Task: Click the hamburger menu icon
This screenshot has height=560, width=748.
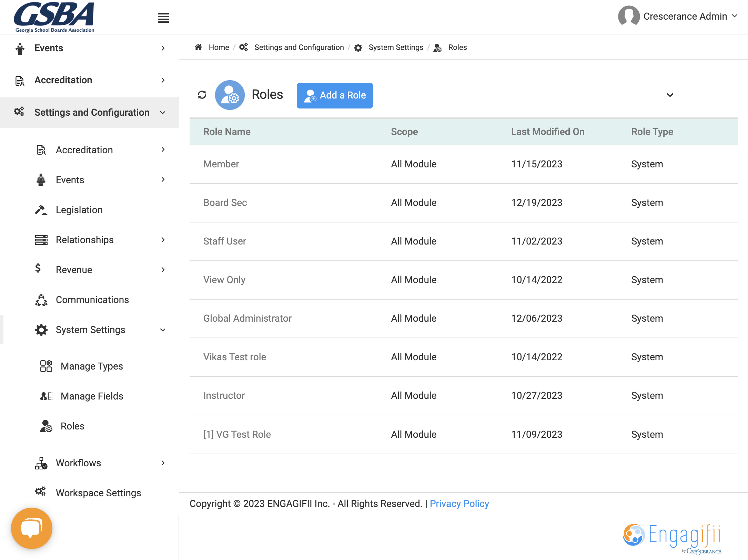Action: point(163,18)
